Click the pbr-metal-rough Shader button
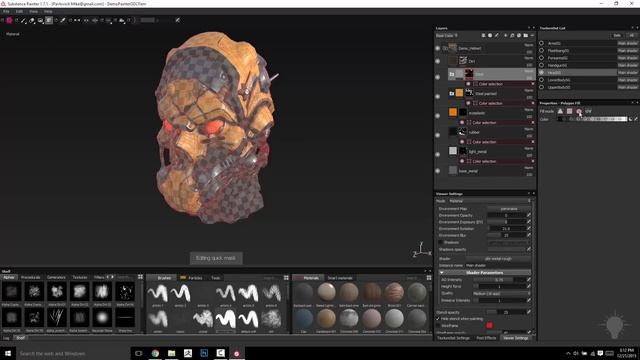Viewport: 640px width, 360px height. (498, 258)
